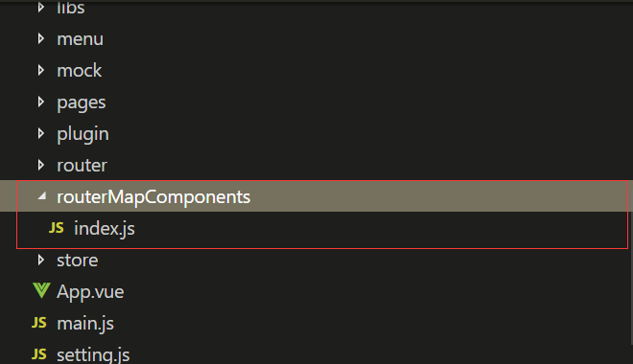Click the Vue logo icon beside App.vue
Screen dimensions: 633x364
41,290
